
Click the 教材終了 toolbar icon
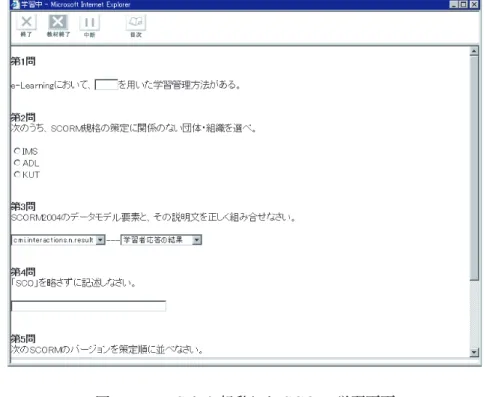point(58,22)
